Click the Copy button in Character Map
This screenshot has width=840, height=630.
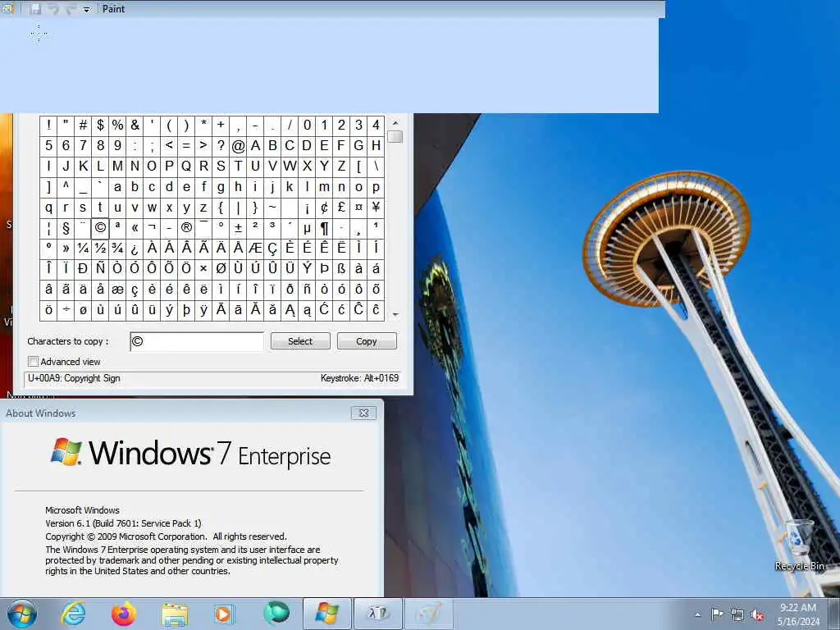point(367,341)
